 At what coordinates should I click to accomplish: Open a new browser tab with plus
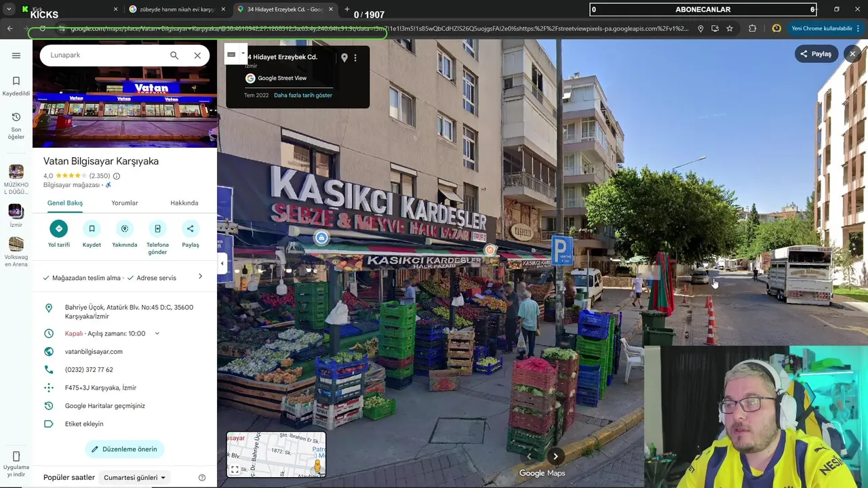tap(347, 9)
